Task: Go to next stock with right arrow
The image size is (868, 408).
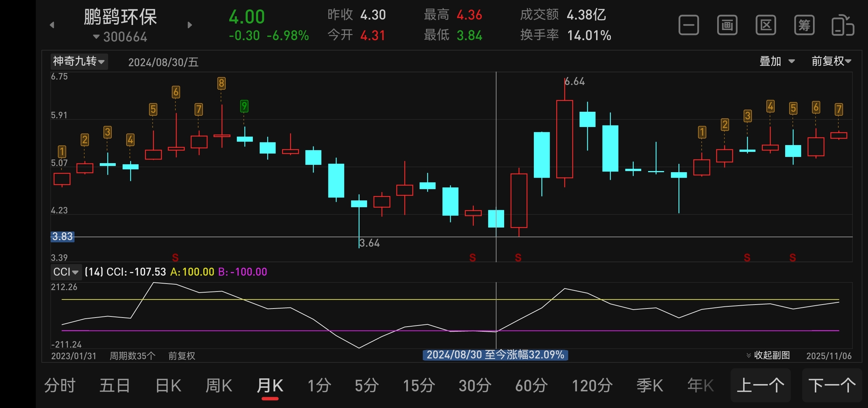Action: (190, 25)
